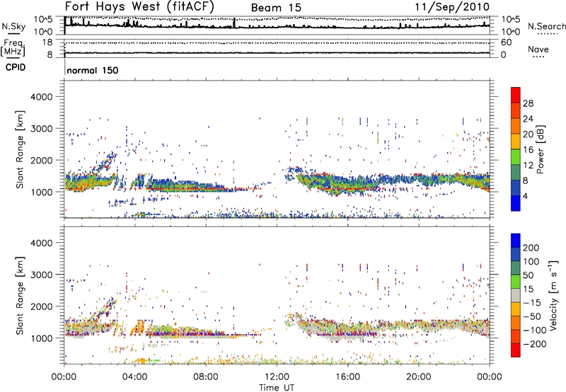
Task: Click the velocity colorbar blue top segment
Action: [x=516, y=241]
